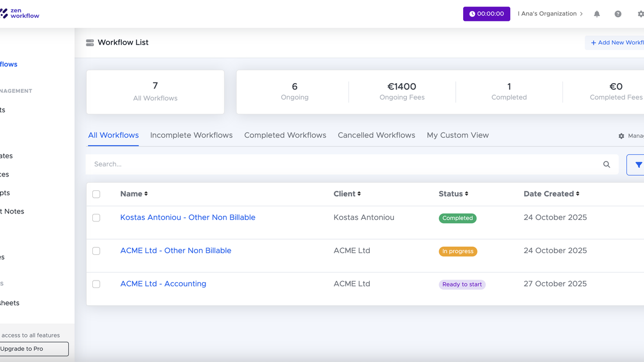Expand the Ana's Organization switcher
This screenshot has height=362, width=644.
(550, 14)
